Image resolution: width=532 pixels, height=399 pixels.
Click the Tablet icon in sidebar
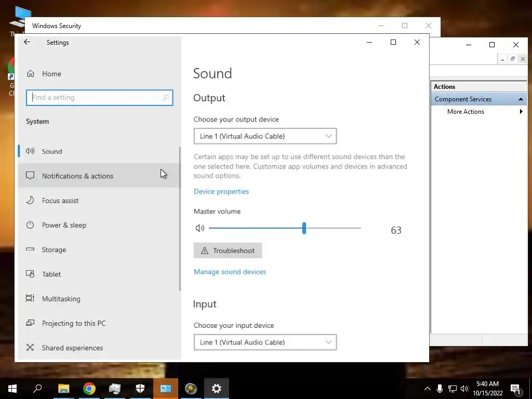[x=30, y=274]
